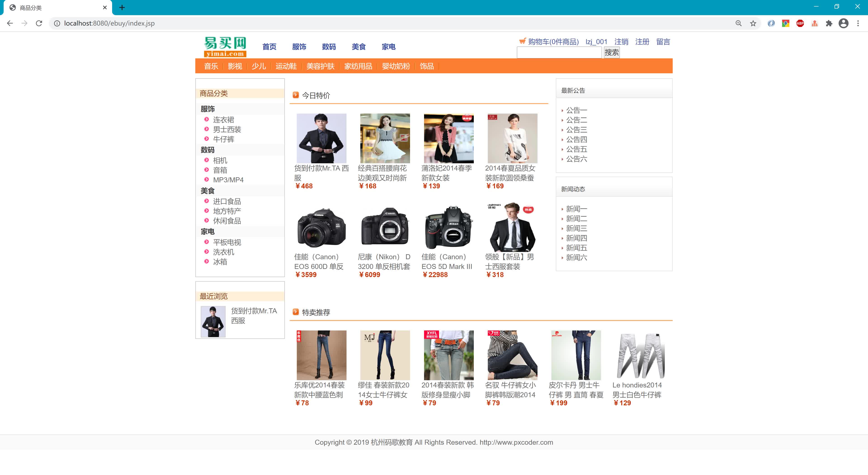Click the 注册 link
The width and height of the screenshot is (868, 475).
tap(642, 41)
